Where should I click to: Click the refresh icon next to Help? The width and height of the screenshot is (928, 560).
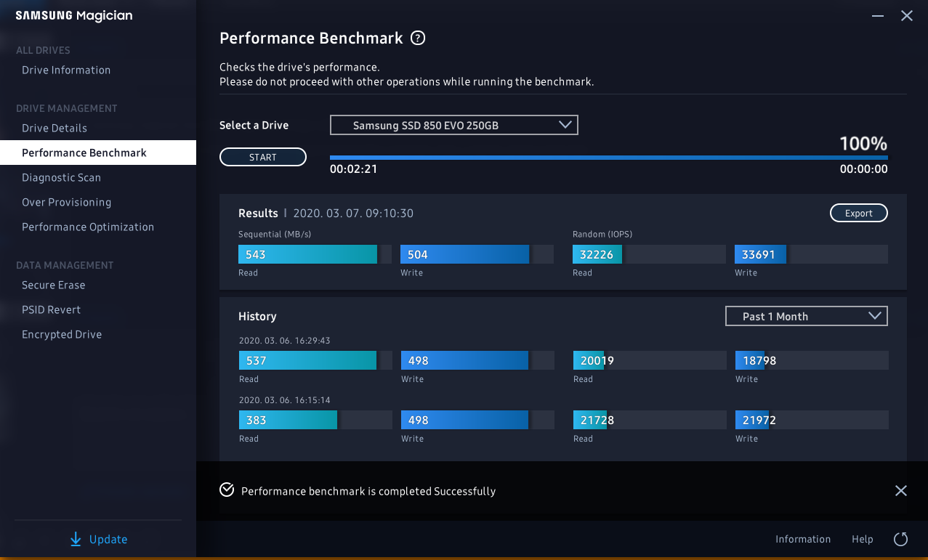[x=900, y=539]
